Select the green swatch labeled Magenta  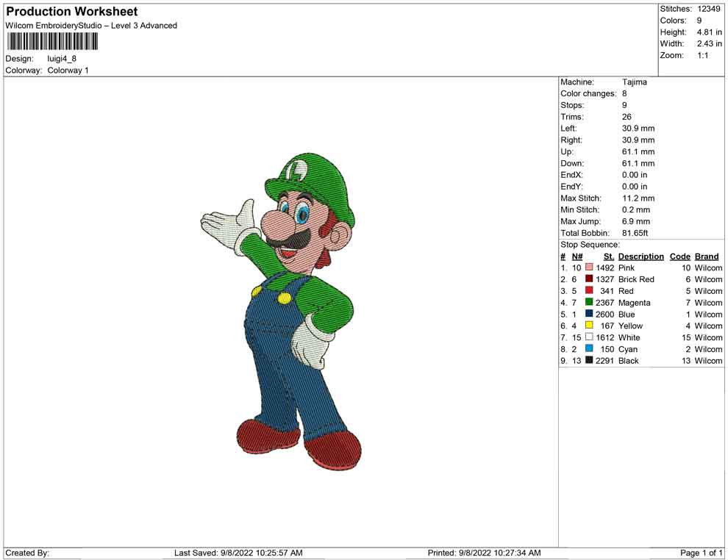pos(589,303)
